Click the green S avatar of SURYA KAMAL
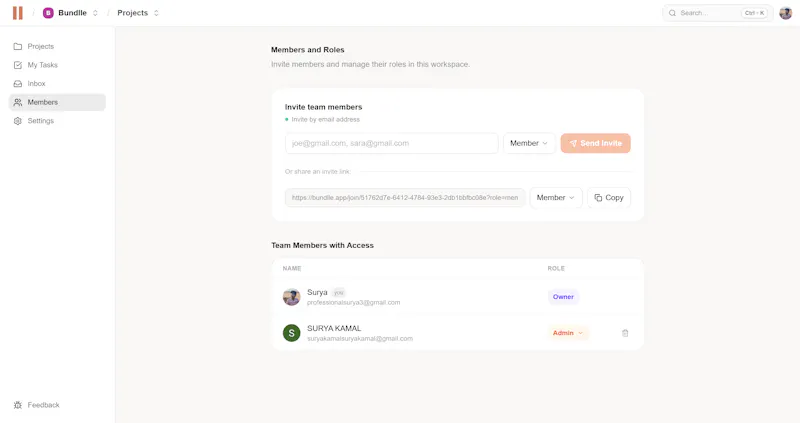This screenshot has height=423, width=800. pos(292,333)
